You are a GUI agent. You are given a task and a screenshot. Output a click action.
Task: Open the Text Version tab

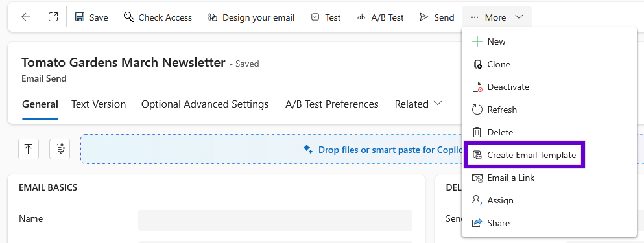point(99,104)
